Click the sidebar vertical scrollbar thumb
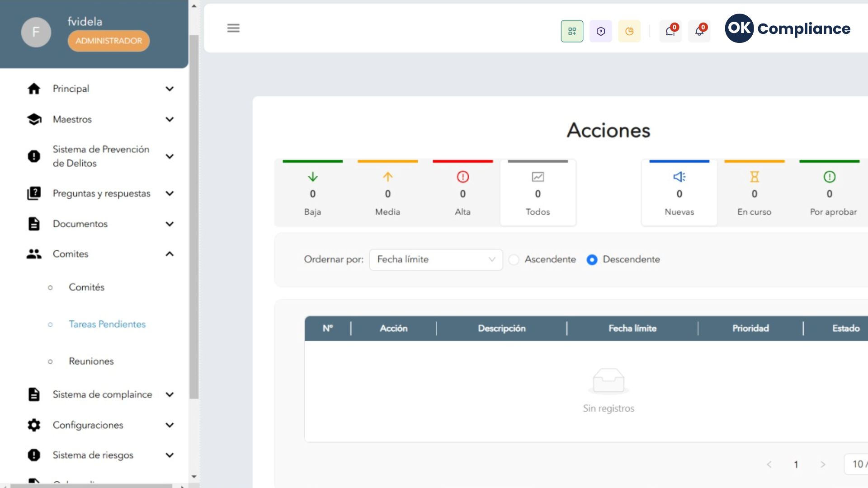 tap(194, 217)
